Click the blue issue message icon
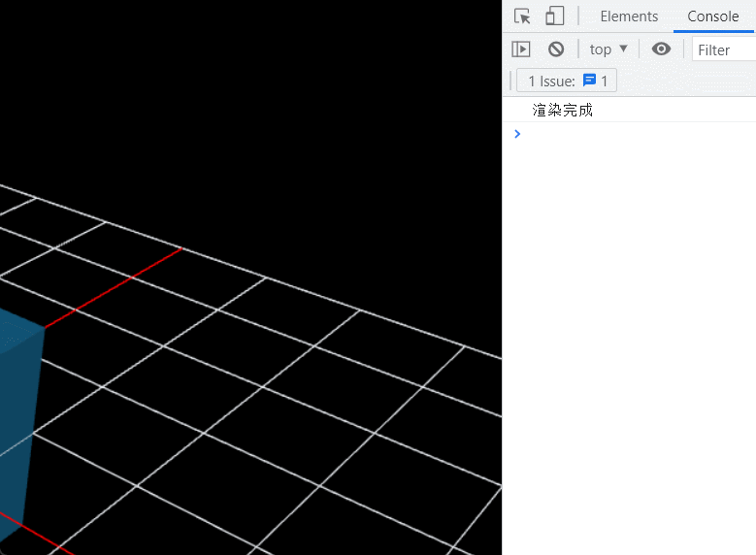This screenshot has height=555, width=756. (589, 81)
